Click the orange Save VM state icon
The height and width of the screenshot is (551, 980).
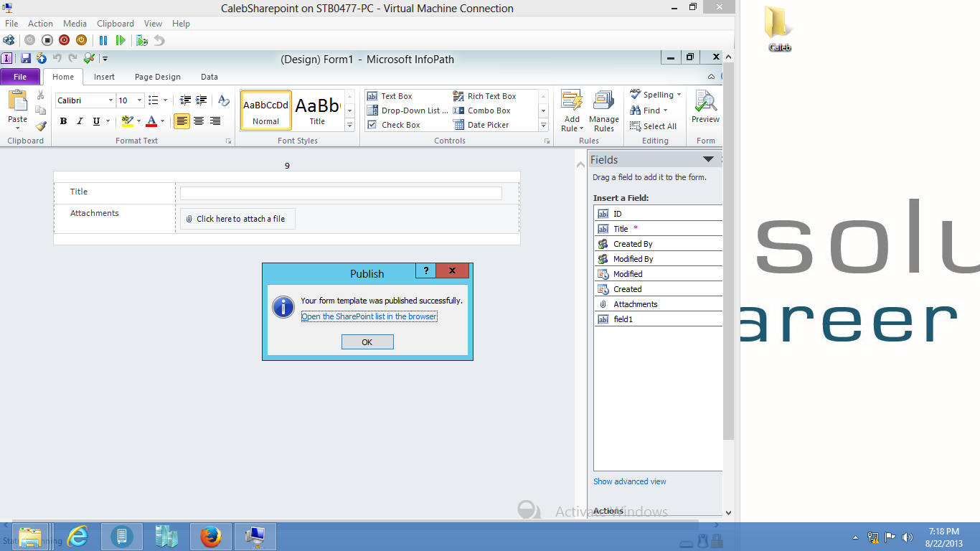pyautogui.click(x=81, y=40)
